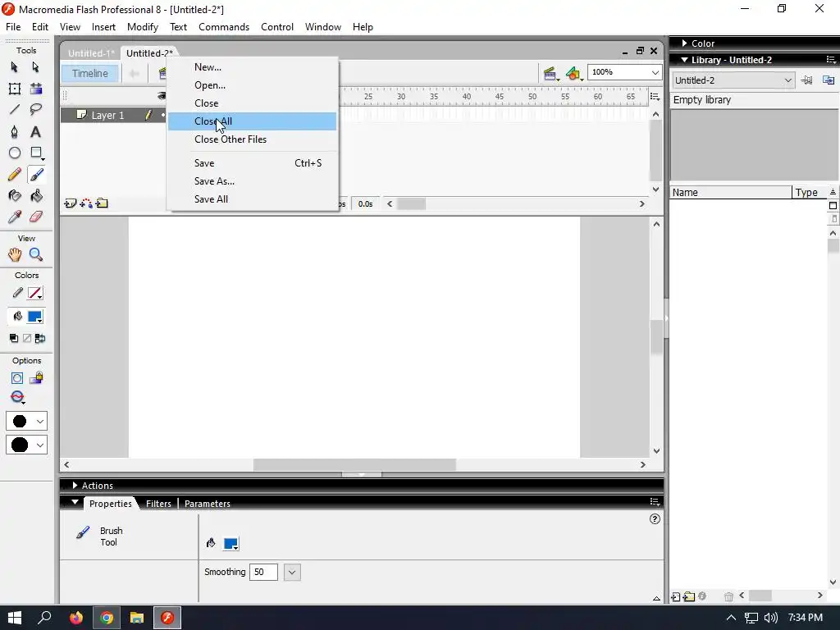Switch to the Untitled-1 document tab
840x630 pixels.
(x=91, y=53)
